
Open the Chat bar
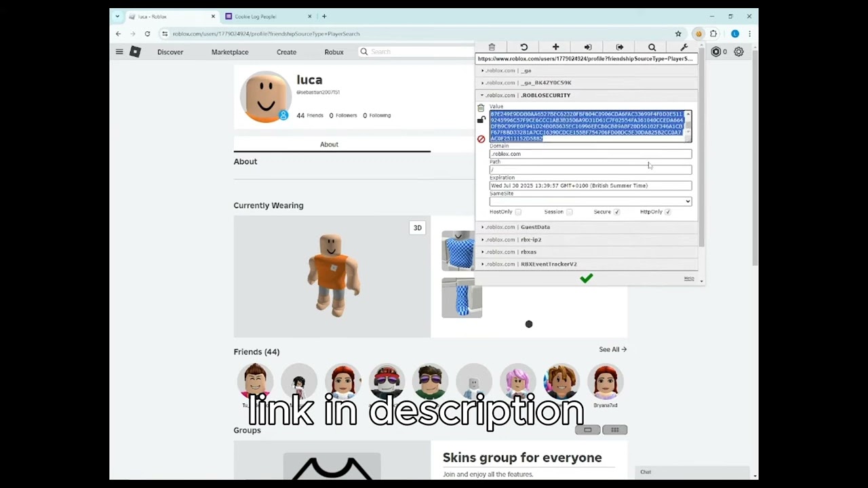(x=692, y=472)
